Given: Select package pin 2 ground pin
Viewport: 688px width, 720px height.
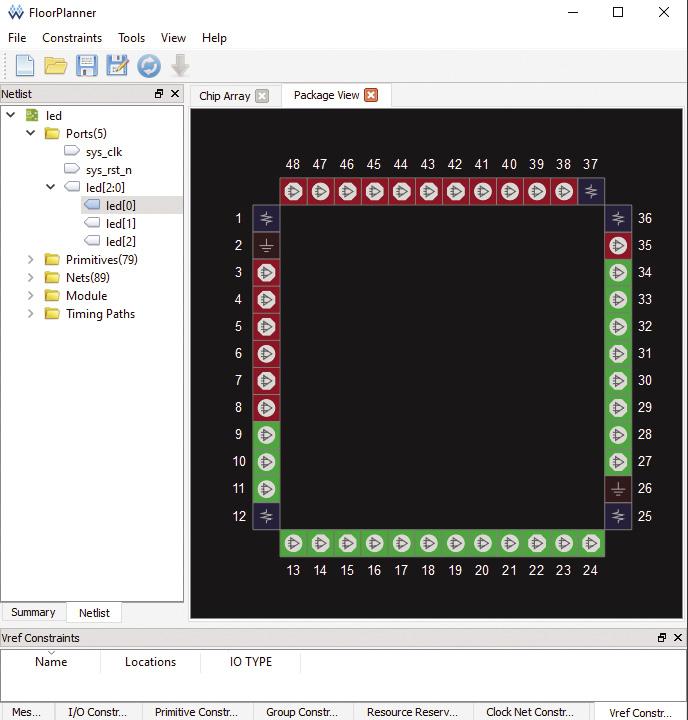Looking at the screenshot, I should tap(266, 246).
